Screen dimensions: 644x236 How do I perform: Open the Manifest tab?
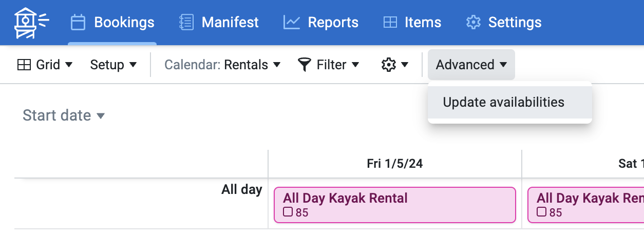(x=219, y=23)
